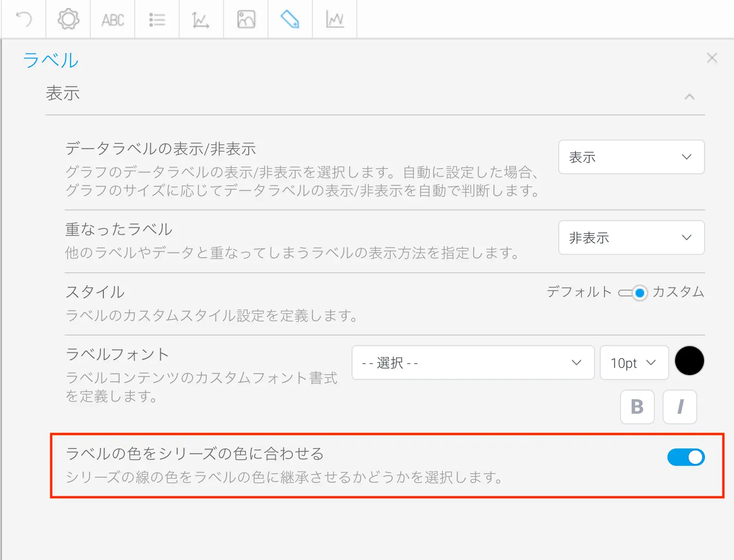734x560 pixels.
Task: Open the black font color swatch
Action: pyautogui.click(x=689, y=361)
